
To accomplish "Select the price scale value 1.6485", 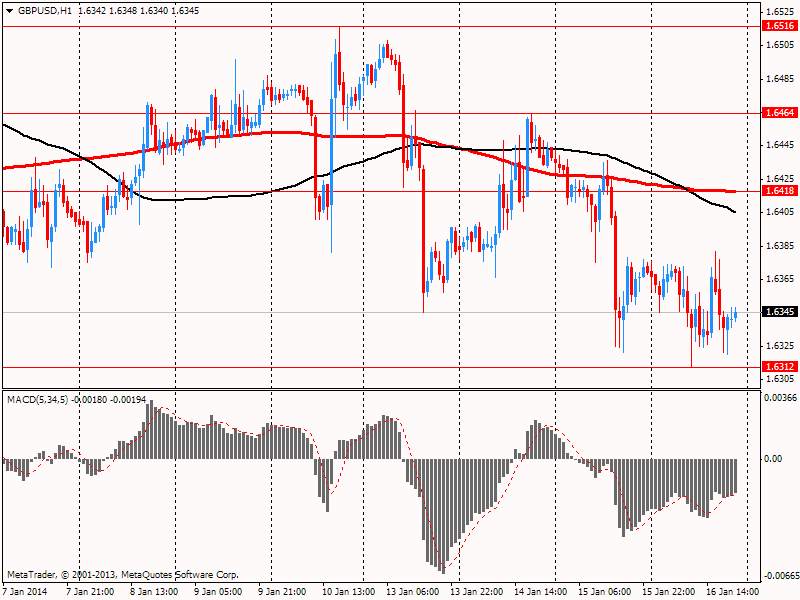I will click(780, 79).
